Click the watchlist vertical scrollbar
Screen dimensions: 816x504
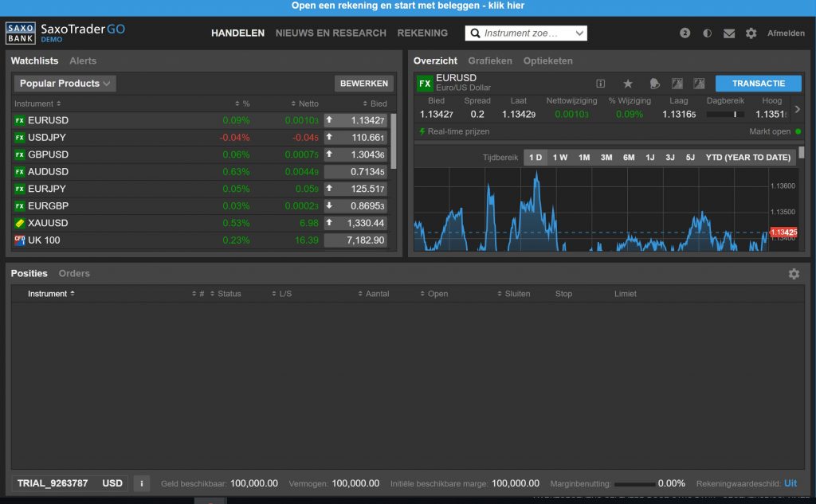click(x=394, y=141)
